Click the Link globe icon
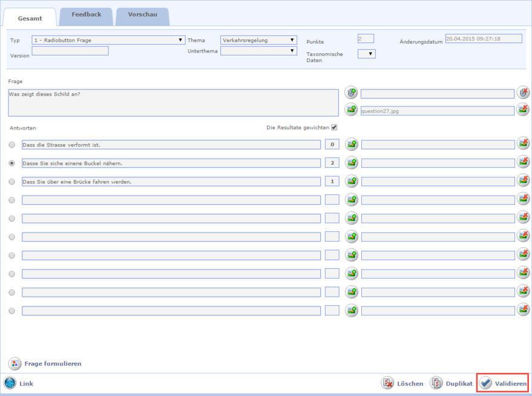Image resolution: width=532 pixels, height=396 pixels. 10,383
